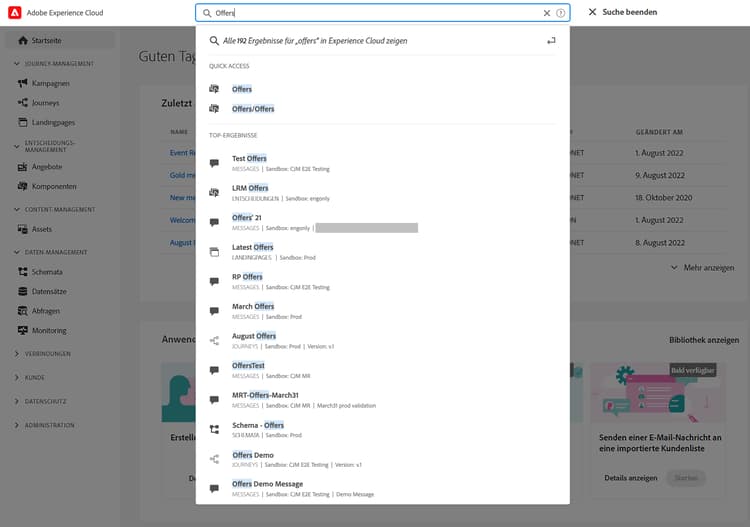750x527 pixels.
Task: Open the "Offers' 21" result
Action: tap(247, 218)
